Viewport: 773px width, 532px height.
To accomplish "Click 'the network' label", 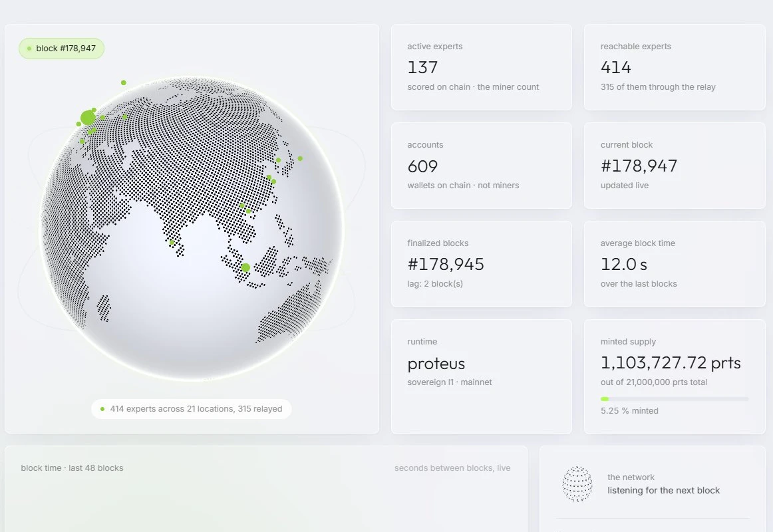I will point(631,477).
